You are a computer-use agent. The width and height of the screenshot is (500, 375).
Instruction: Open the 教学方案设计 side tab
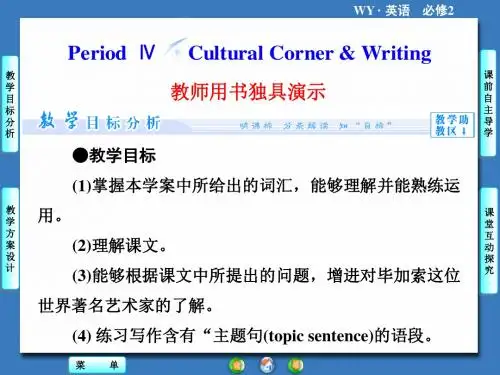10,238
